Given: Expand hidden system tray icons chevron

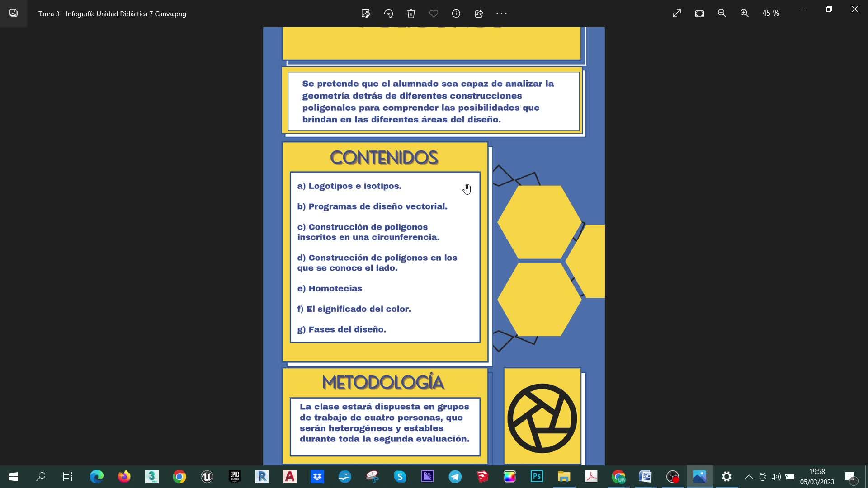Looking at the screenshot, I should tap(749, 477).
